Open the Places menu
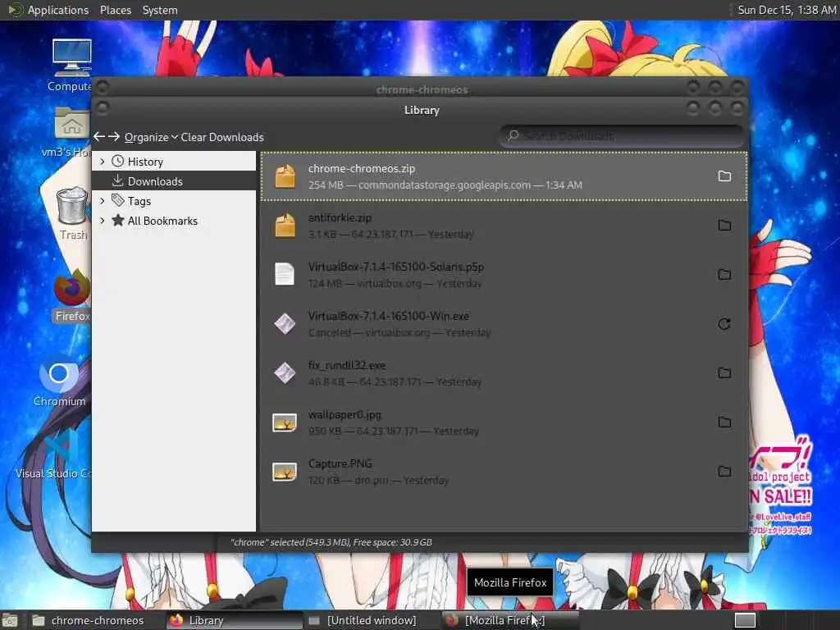The width and height of the screenshot is (840, 630). point(115,10)
